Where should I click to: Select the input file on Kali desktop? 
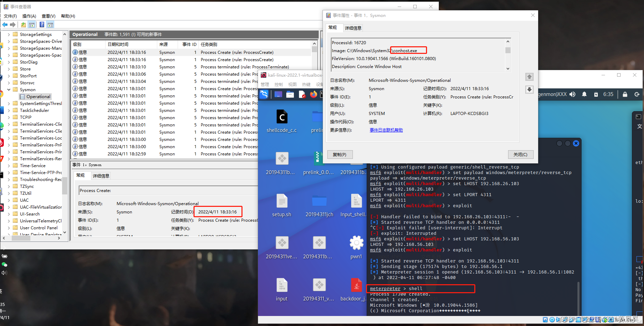282,290
